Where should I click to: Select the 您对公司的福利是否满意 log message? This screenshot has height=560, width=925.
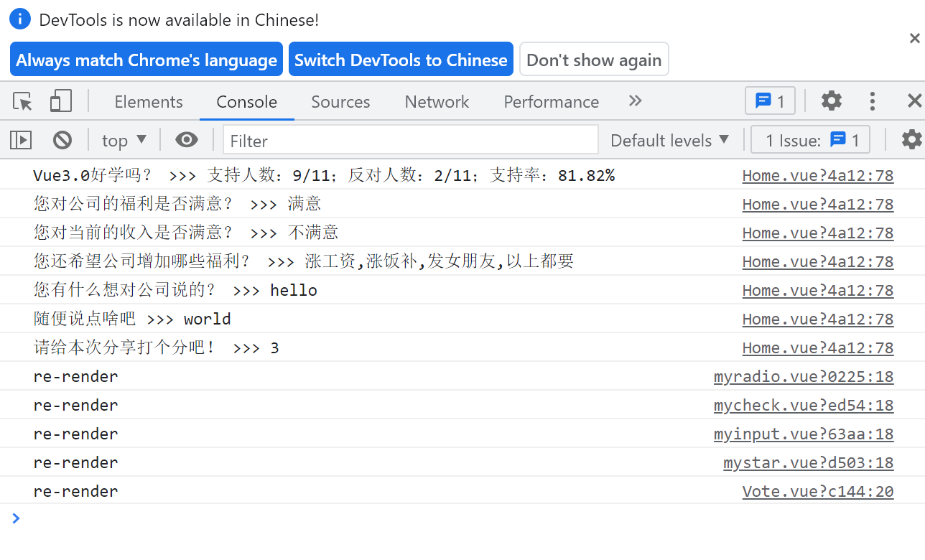[177, 204]
